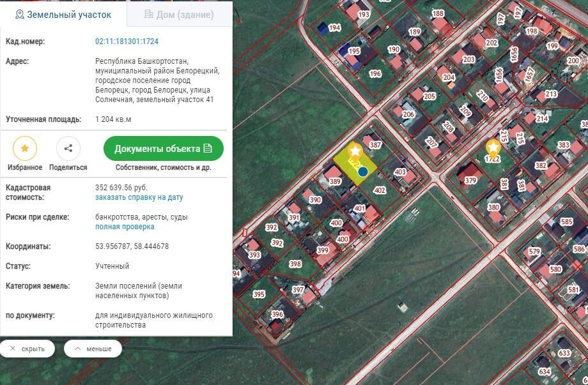The image size is (588, 385).
Task: Open the полная проверка link
Action: (125, 227)
